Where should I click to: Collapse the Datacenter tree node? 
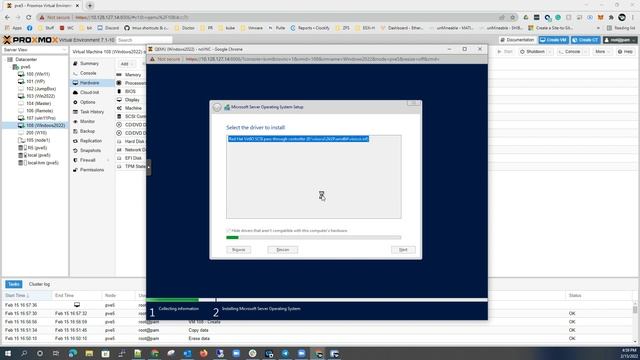4,60
